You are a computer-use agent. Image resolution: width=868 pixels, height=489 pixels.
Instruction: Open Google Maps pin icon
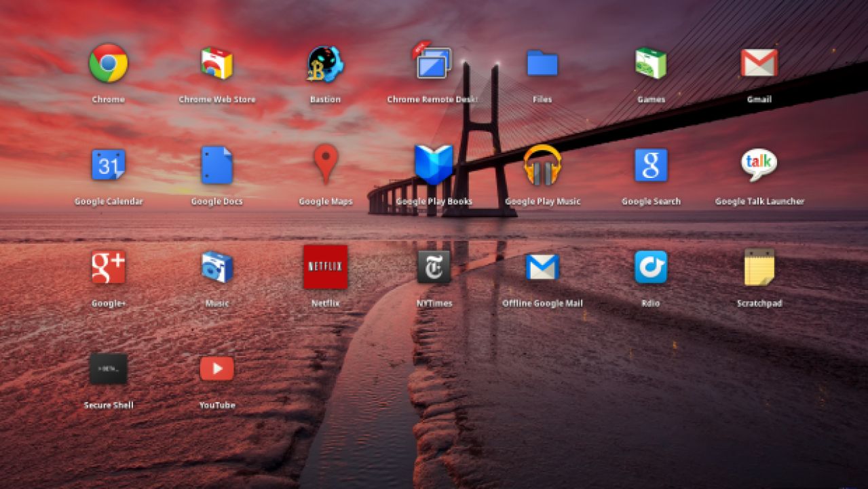click(x=325, y=164)
